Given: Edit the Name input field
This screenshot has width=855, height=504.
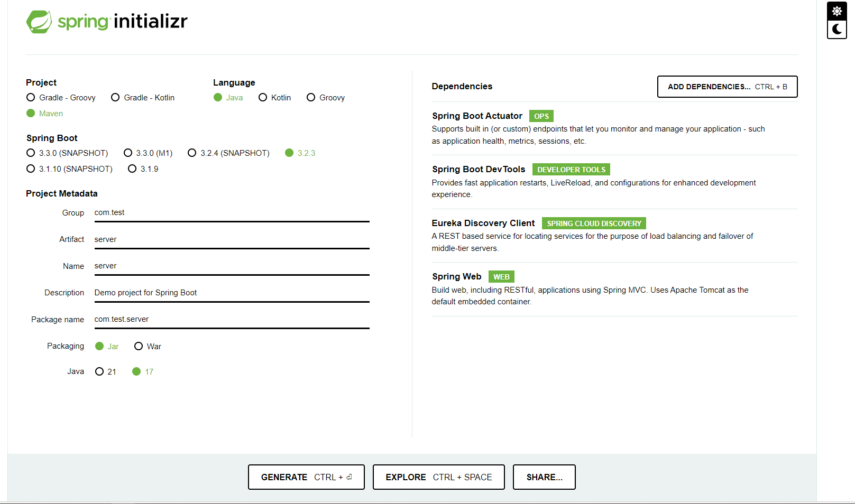Looking at the screenshot, I should [x=232, y=266].
